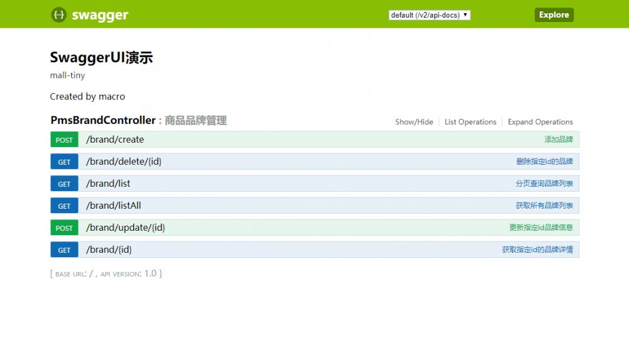Click the GET badge on /brand/delete/{id}
629x364 pixels.
click(x=64, y=162)
